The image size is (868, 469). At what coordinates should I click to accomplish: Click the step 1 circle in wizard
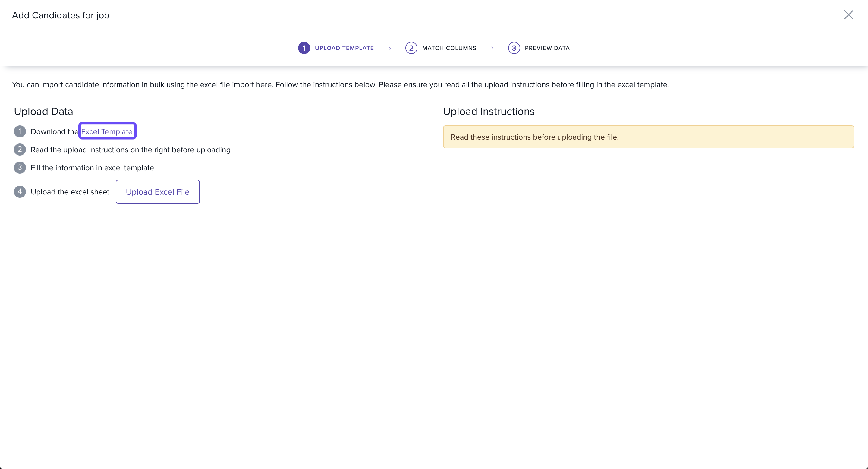click(x=303, y=48)
